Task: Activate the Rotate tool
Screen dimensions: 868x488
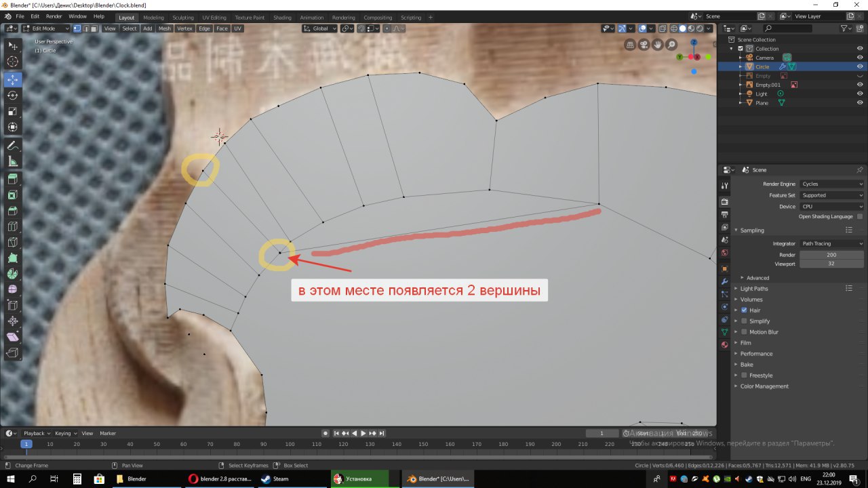Action: point(13,96)
